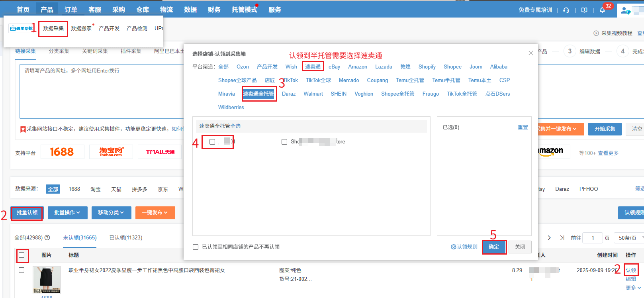Expand the 移动分类 dropdown button

[x=111, y=213]
